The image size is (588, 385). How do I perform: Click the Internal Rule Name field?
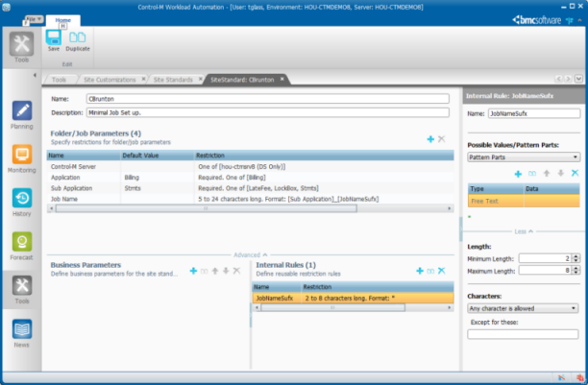pos(534,113)
